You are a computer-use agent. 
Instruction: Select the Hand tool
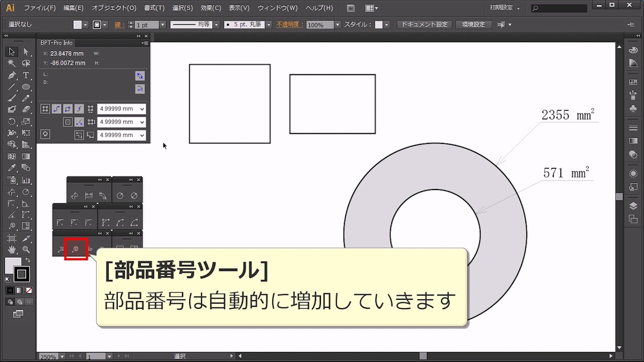click(12, 248)
